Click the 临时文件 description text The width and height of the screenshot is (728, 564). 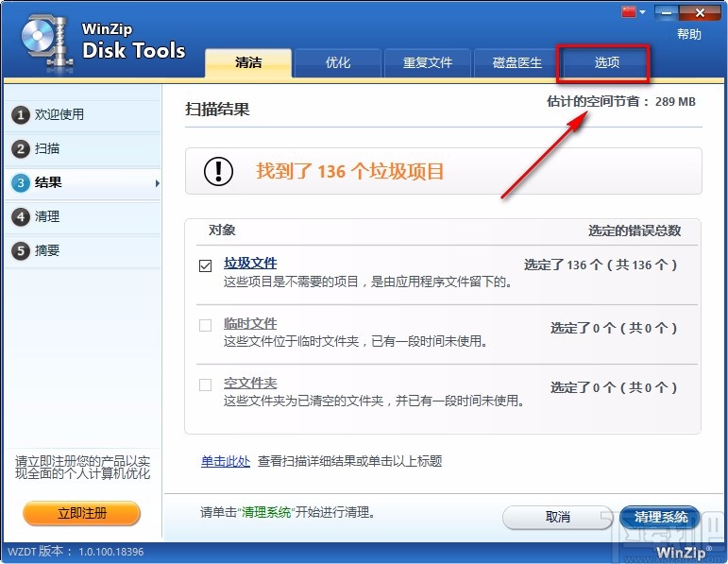[356, 341]
